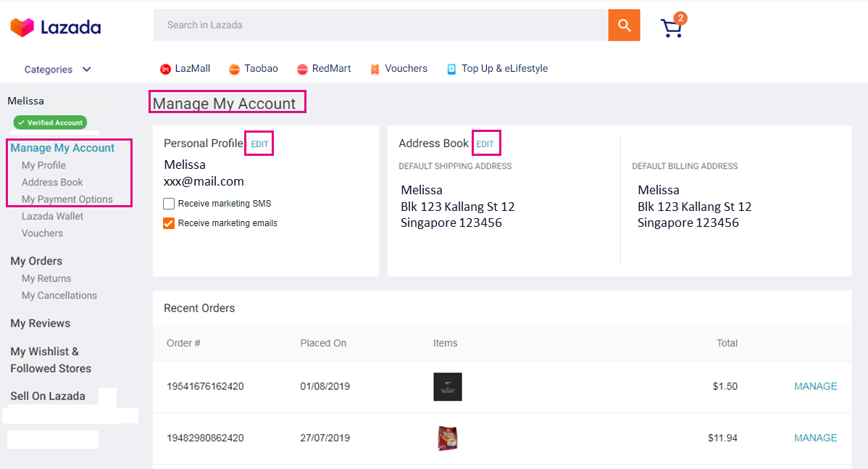
Task: Open Lazada Wallet in sidebar
Action: click(53, 217)
